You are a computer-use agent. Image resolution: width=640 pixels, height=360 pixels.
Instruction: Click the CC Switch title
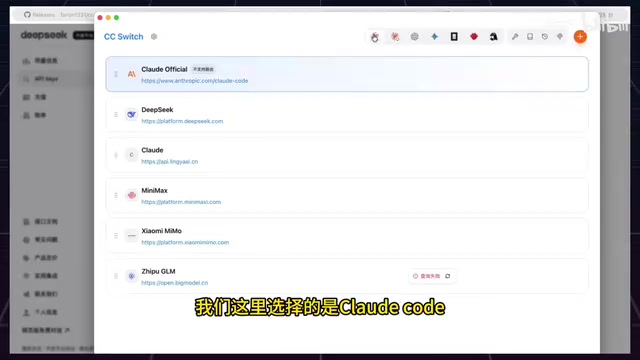(124, 37)
